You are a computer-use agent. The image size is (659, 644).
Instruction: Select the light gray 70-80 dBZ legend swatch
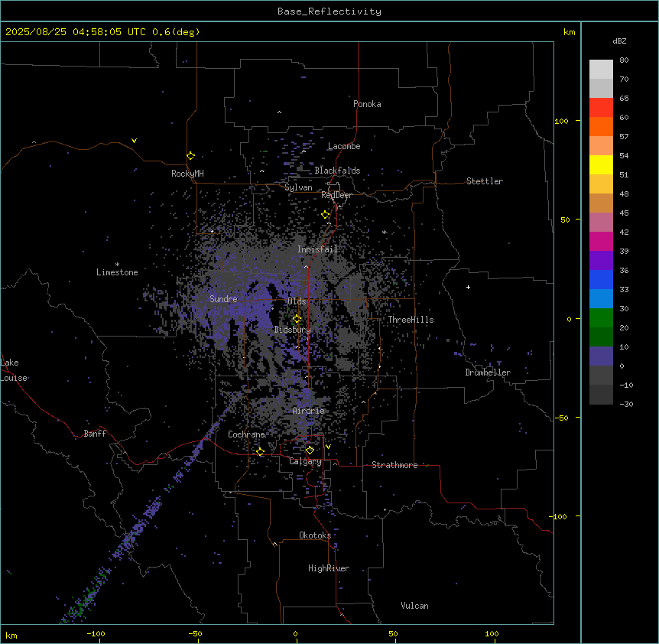(x=601, y=70)
